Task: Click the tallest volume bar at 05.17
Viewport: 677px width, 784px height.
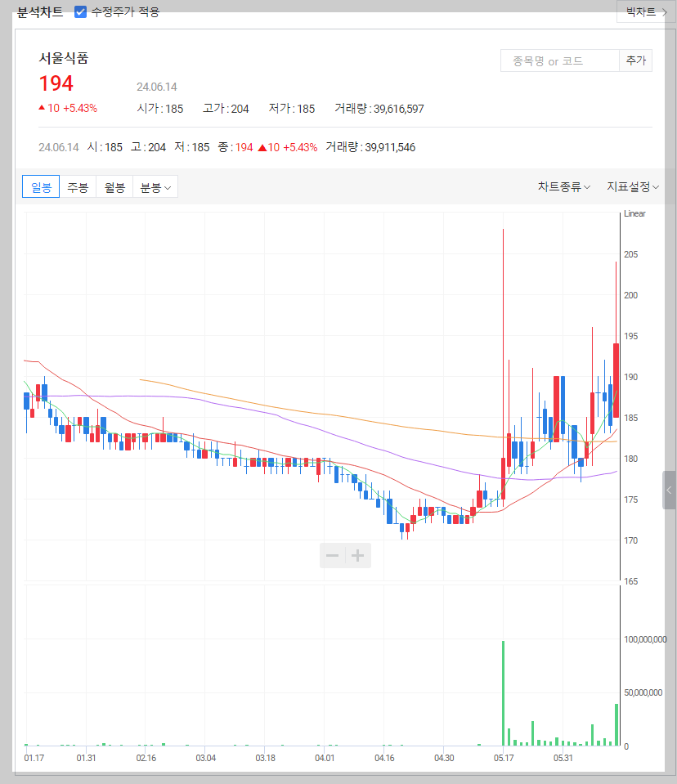Action: pyautogui.click(x=504, y=693)
